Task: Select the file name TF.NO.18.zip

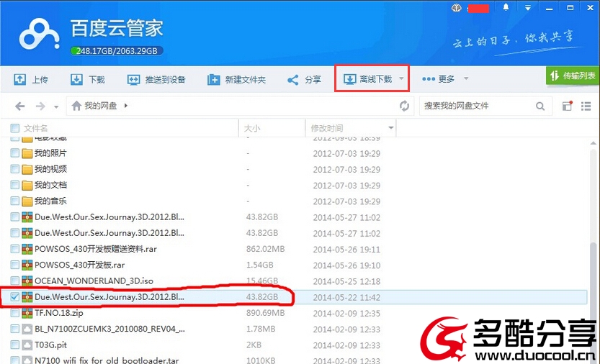Action: click(x=59, y=313)
